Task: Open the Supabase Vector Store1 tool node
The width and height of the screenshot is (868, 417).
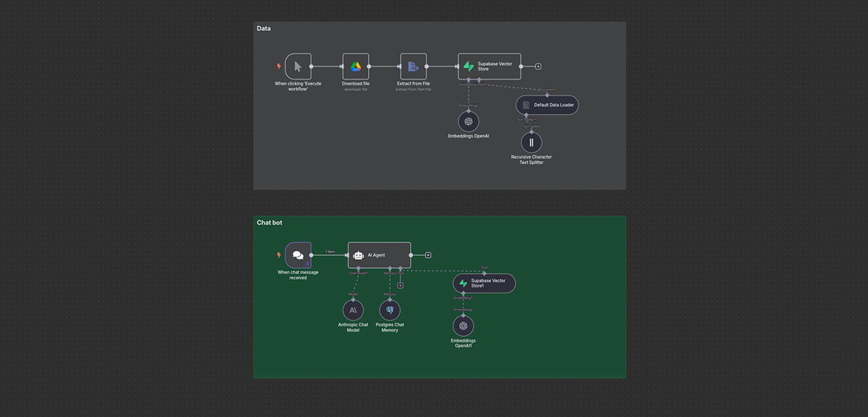Action: (484, 283)
